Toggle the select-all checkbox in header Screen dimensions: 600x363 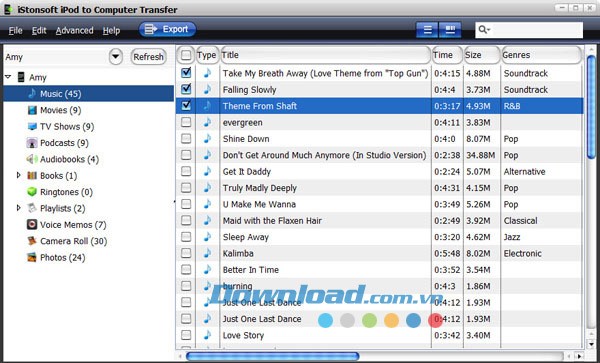(186, 55)
